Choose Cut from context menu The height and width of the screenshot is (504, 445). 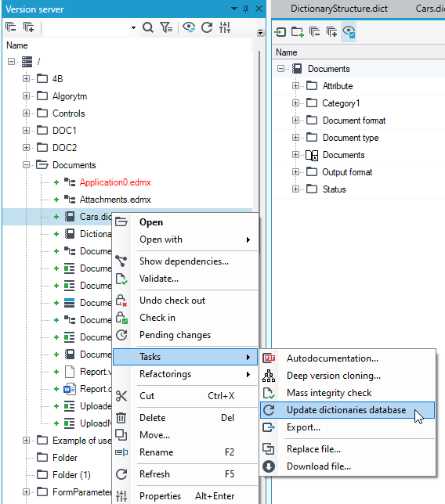coord(186,396)
